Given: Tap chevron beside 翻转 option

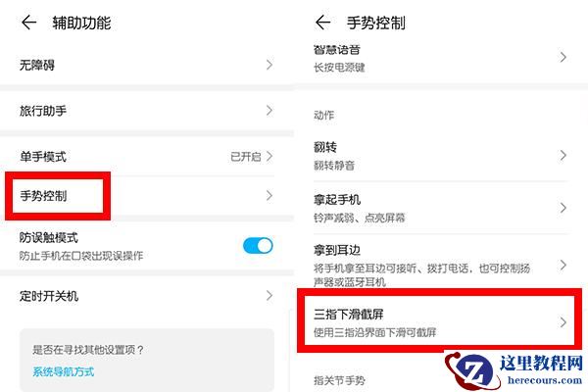Looking at the screenshot, I should point(563,155).
